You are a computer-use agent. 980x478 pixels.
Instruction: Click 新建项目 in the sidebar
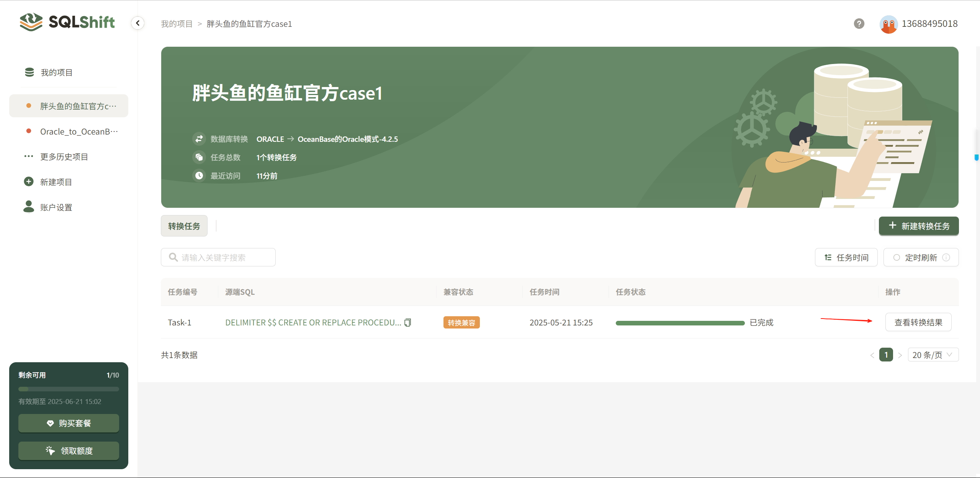pos(56,182)
